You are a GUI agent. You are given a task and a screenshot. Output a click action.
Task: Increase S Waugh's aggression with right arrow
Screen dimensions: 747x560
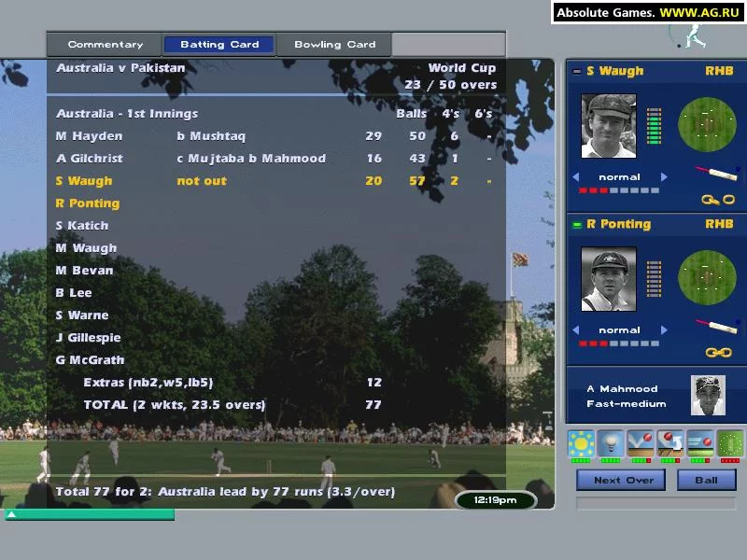click(664, 177)
